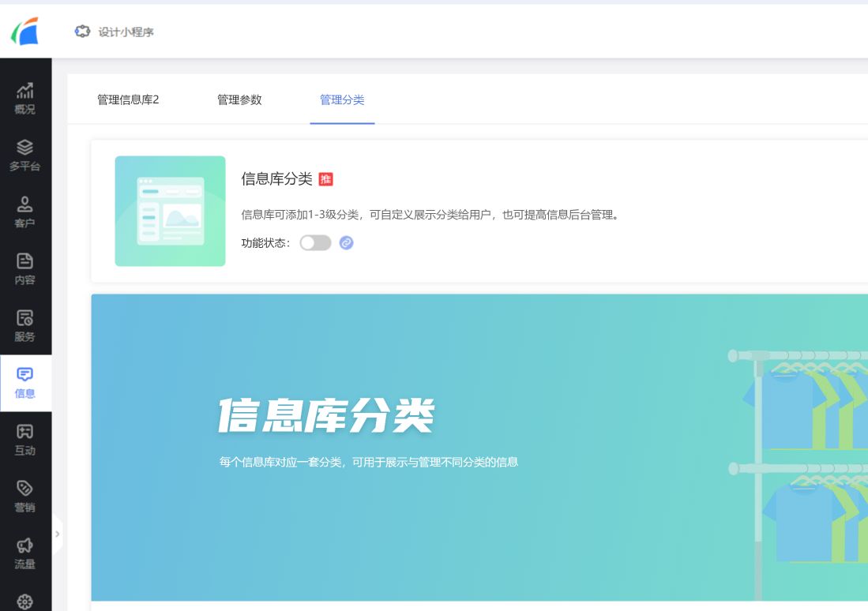Go to the 客户 customers sidebar section
Image resolution: width=868 pixels, height=611 pixels.
(25, 212)
